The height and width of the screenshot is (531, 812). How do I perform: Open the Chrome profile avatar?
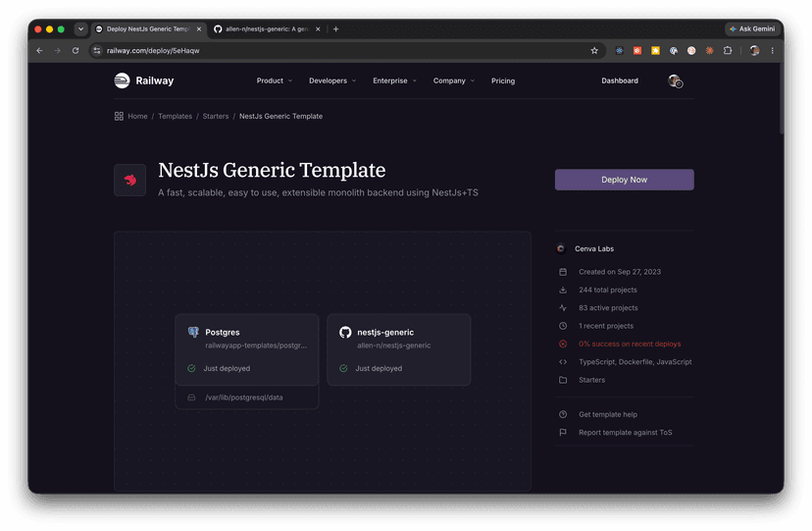click(x=754, y=50)
